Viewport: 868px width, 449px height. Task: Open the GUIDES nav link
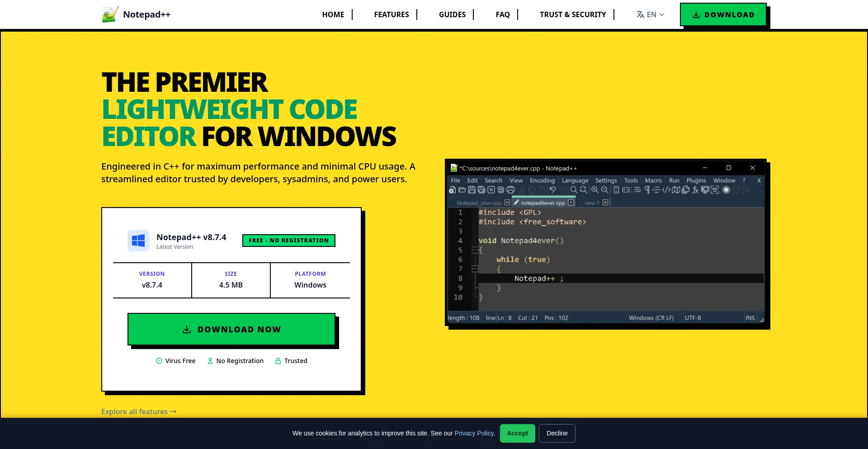(x=452, y=14)
